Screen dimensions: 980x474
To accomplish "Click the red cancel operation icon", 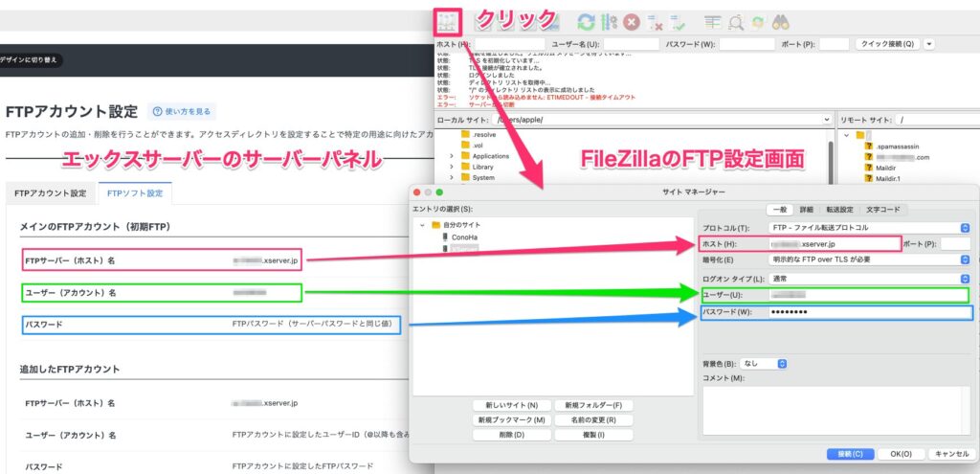I will coord(632,23).
